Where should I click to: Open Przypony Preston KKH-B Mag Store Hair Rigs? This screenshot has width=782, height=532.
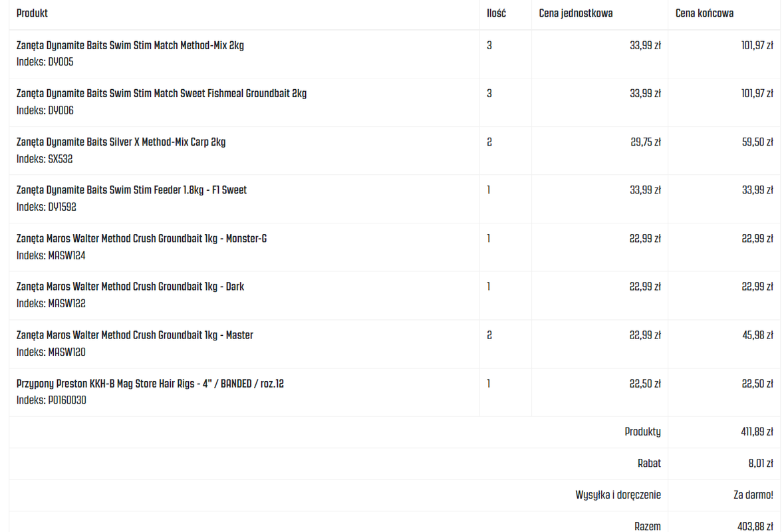click(x=150, y=384)
